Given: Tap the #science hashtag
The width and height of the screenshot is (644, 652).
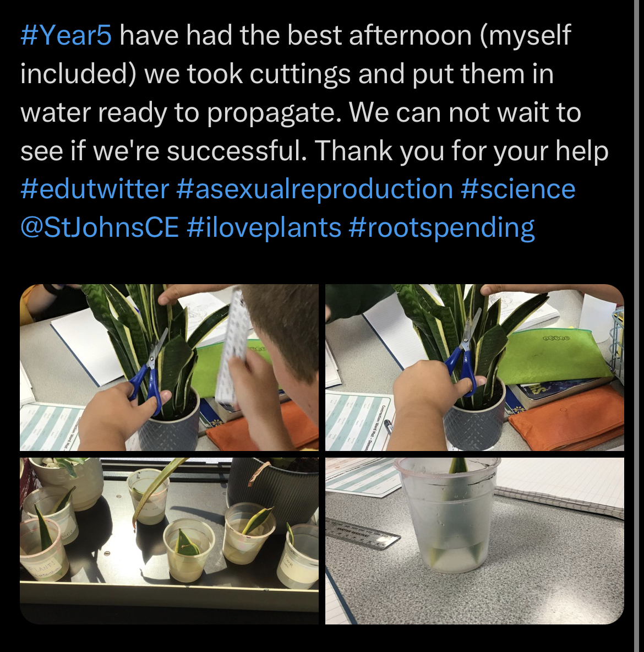Looking at the screenshot, I should [518, 189].
